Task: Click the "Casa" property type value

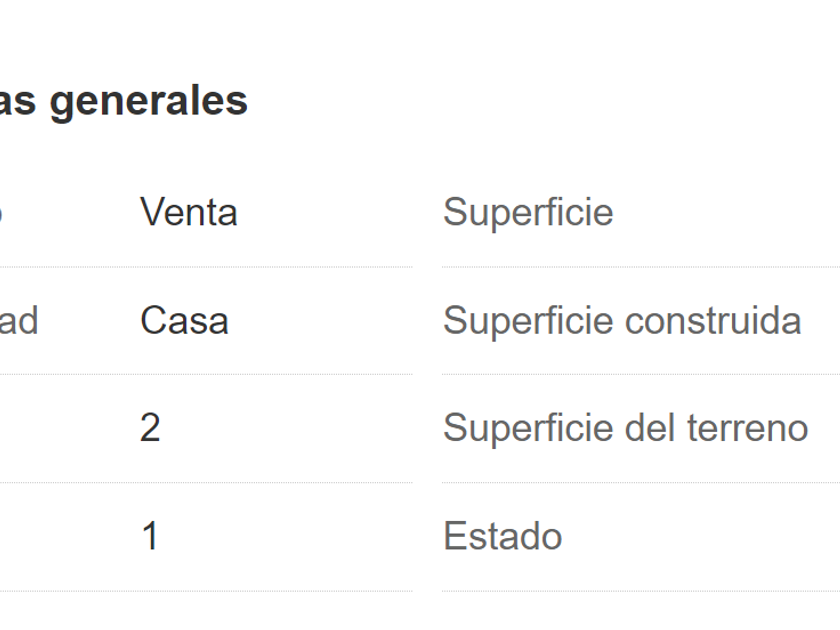Action: (x=184, y=321)
